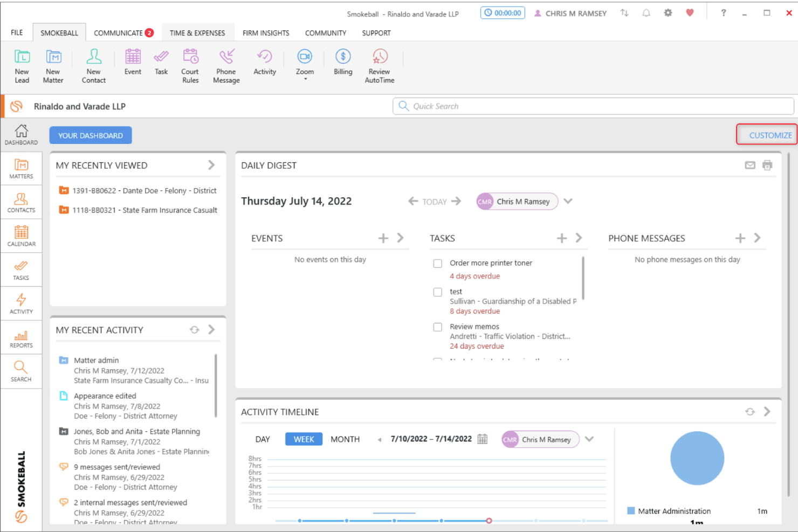This screenshot has height=532, width=798.
Task: Open the notifications bell
Action: [646, 13]
